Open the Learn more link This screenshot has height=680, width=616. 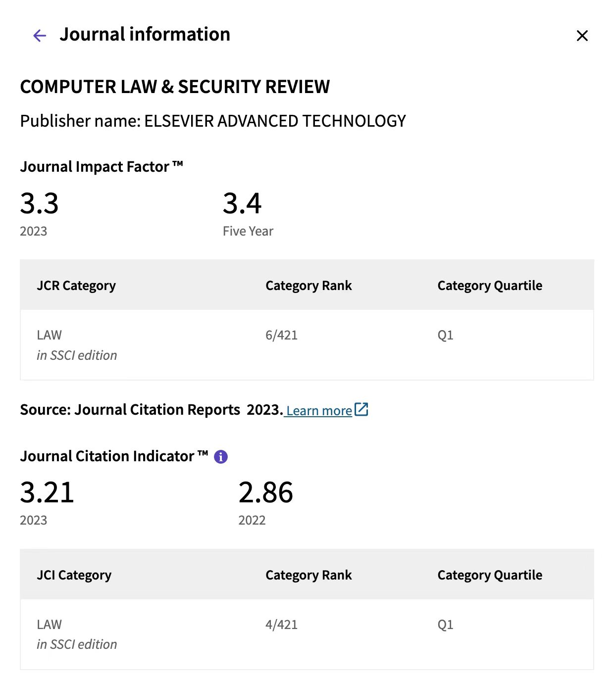pos(319,411)
